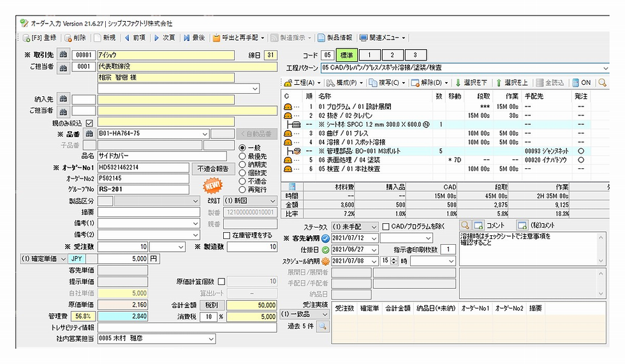Screen dimensions: 625x364
Task: Click the 不適合報告 button
Action: 213,169
